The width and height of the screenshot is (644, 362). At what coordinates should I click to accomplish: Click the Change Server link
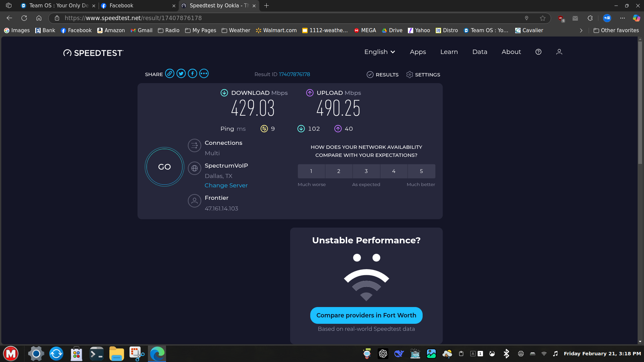[226, 185]
